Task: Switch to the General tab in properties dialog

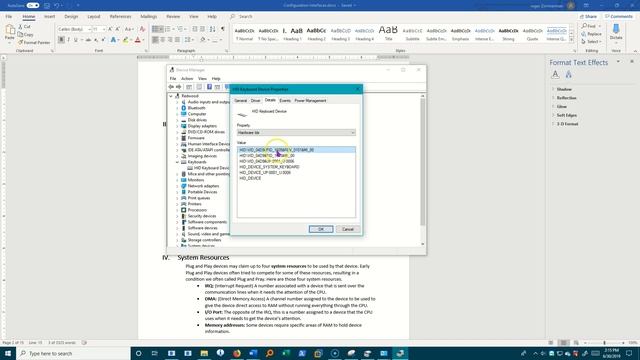Action: [240, 100]
